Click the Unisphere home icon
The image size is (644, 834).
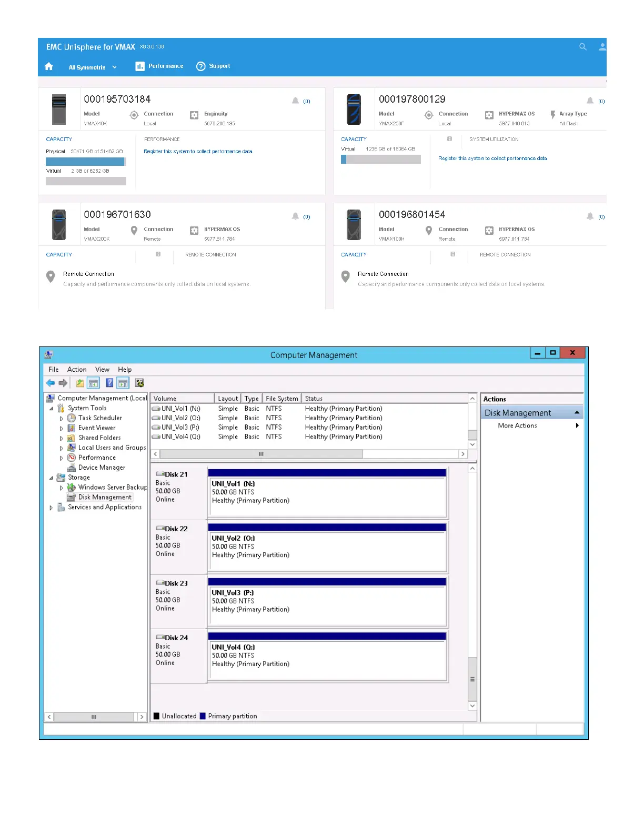[49, 66]
